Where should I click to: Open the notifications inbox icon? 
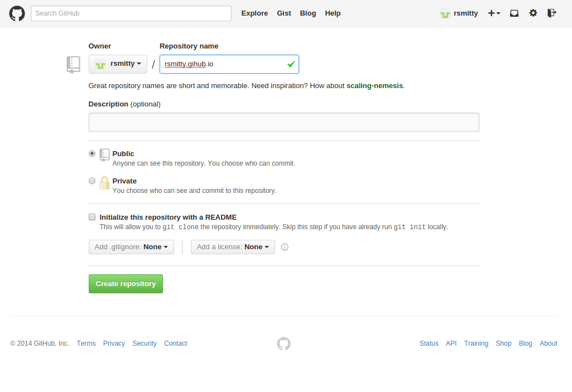pyautogui.click(x=514, y=13)
